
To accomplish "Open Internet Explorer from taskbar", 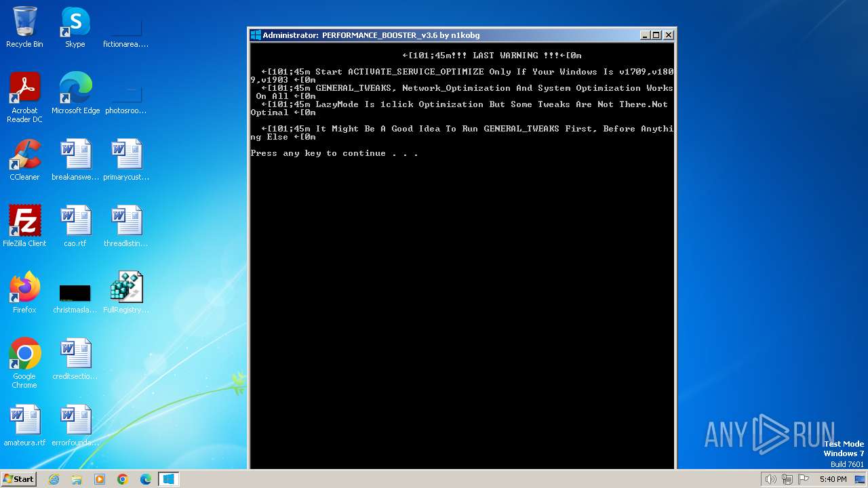I will (54, 479).
